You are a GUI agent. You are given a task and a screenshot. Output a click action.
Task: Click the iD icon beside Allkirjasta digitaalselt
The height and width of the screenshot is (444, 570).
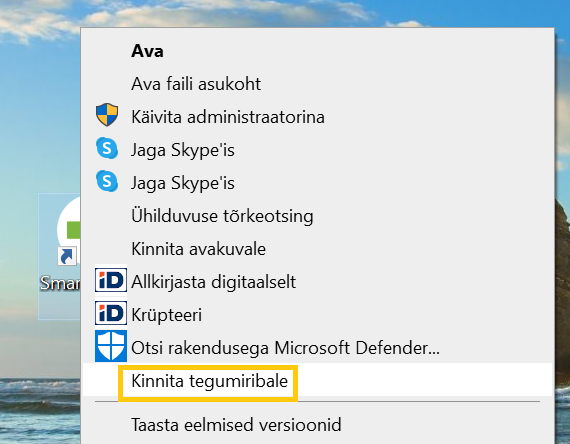pos(111,280)
